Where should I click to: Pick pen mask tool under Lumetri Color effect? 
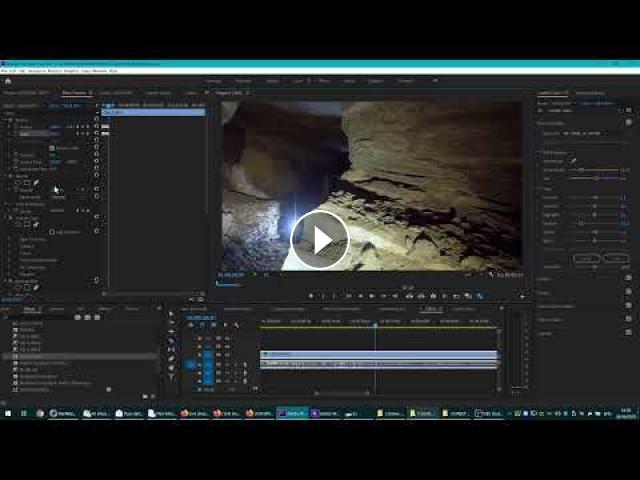click(36, 224)
